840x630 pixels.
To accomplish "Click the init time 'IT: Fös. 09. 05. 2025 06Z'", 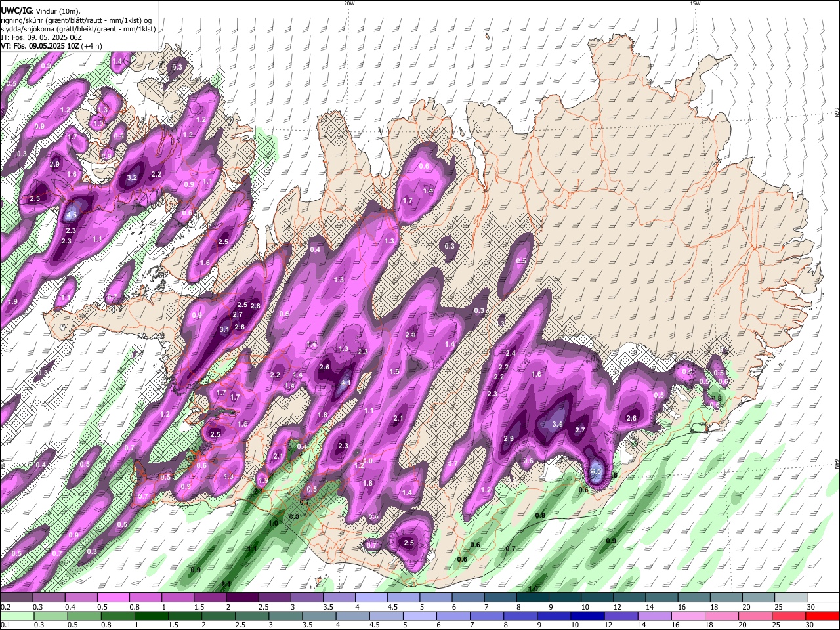I will [x=40, y=37].
